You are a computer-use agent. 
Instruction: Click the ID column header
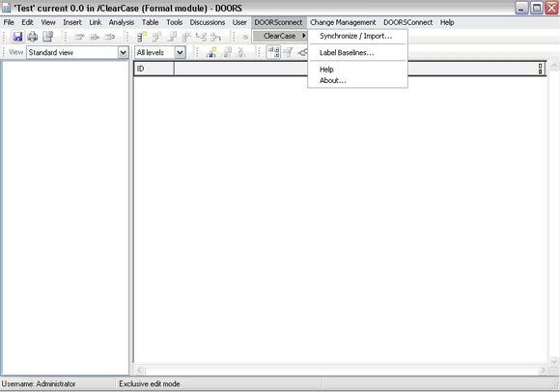click(154, 69)
